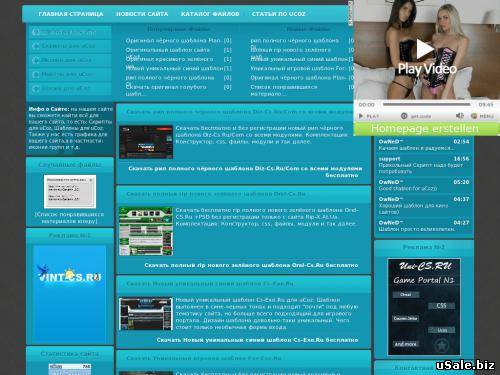Click the Иконки для uCoz sidebar category icon
This screenshot has width=500, height=375.
click(x=36, y=60)
